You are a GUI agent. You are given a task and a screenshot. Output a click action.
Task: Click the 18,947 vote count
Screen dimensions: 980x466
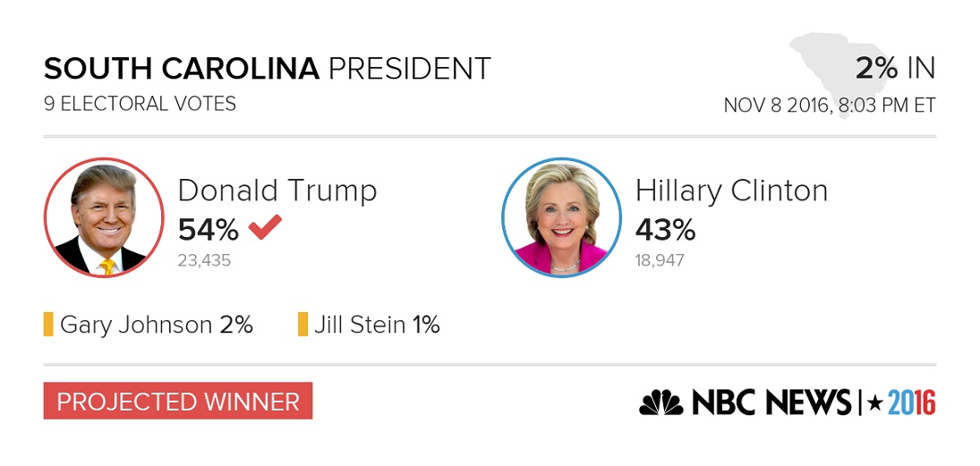pyautogui.click(x=660, y=260)
